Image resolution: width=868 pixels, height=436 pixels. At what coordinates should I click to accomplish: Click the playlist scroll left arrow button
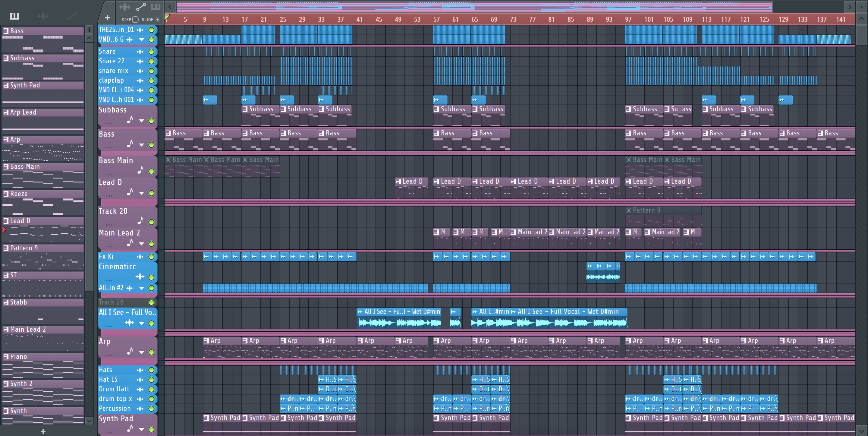170,7
